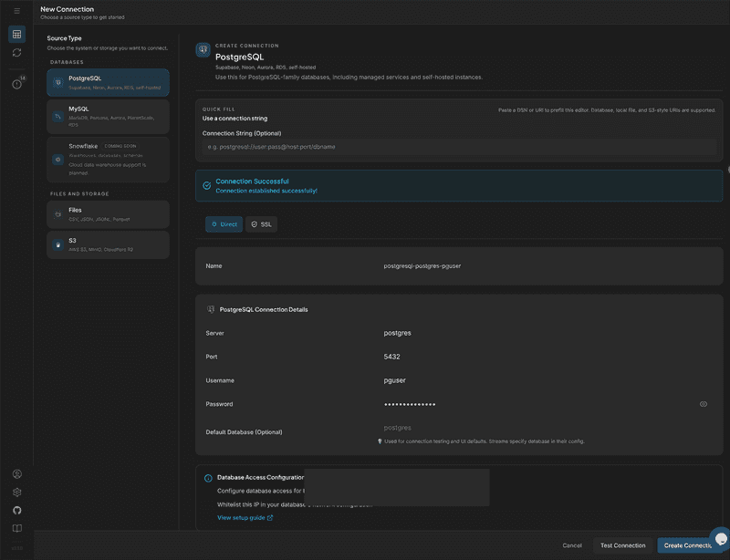Click the "COMING SOON" badge on Snowflake
This screenshot has width=730, height=560.
point(120,146)
